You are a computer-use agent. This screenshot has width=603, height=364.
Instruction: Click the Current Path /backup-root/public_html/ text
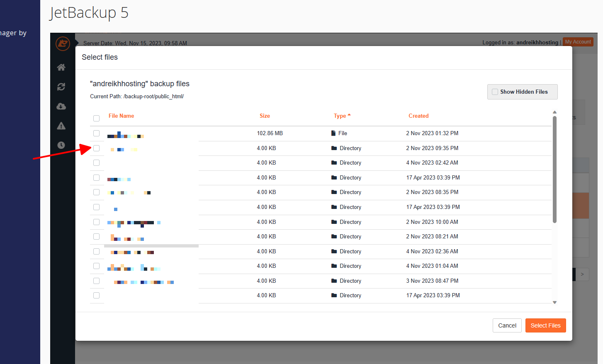[x=137, y=96]
